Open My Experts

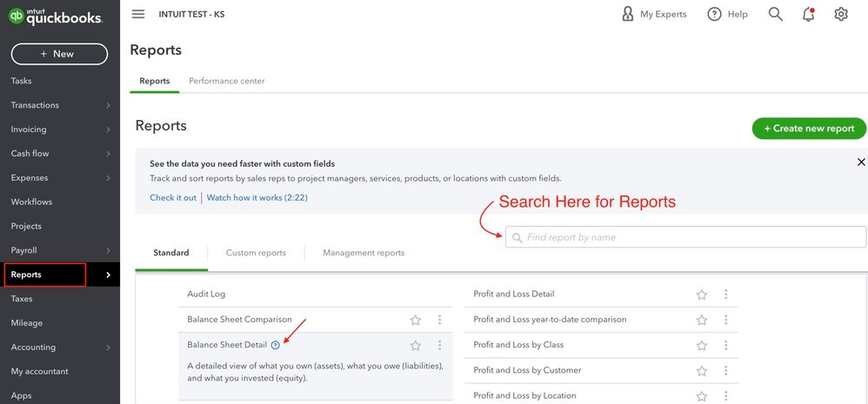tap(654, 15)
